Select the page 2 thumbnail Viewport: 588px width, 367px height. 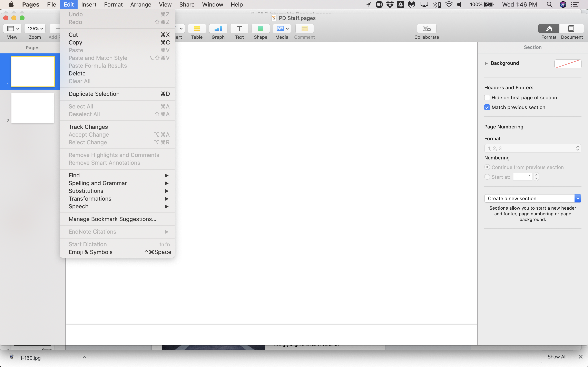pyautogui.click(x=32, y=108)
